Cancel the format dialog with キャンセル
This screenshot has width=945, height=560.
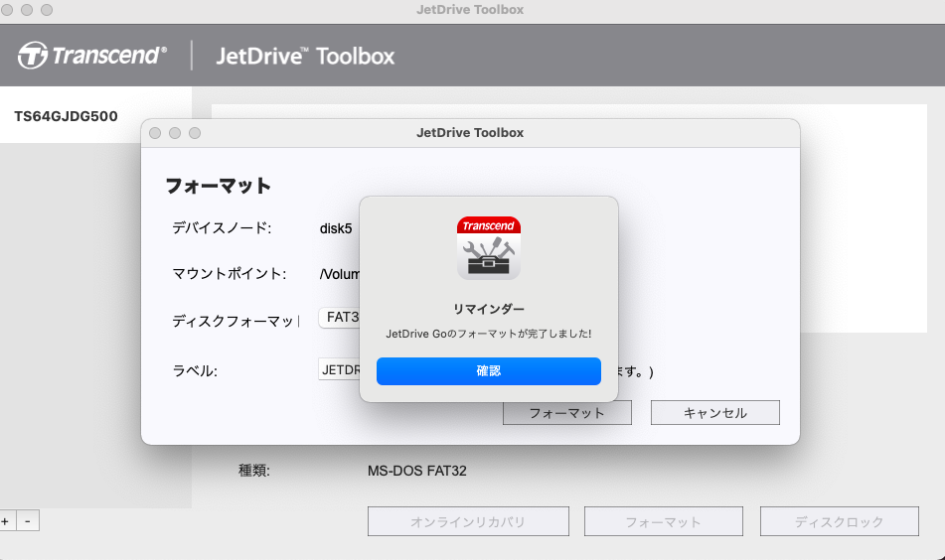click(x=714, y=413)
